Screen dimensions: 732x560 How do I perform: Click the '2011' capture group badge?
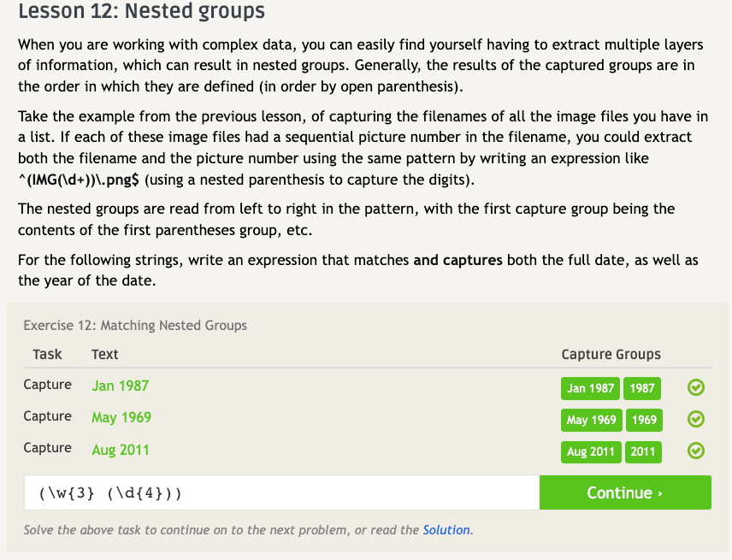pos(642,451)
